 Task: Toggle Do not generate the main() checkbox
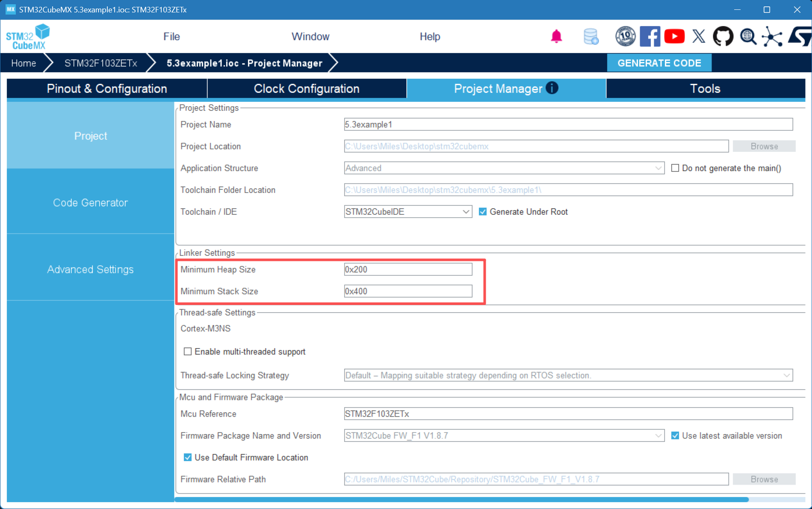point(675,168)
